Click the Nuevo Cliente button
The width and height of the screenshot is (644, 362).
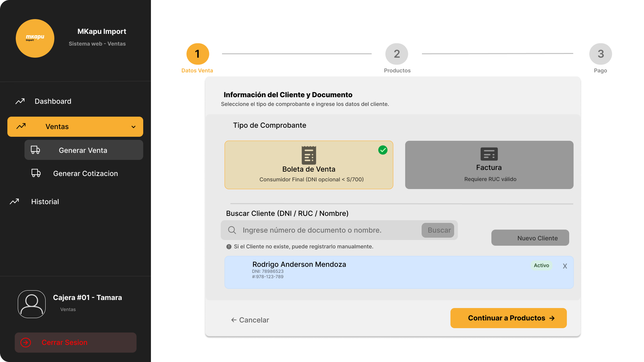530,238
